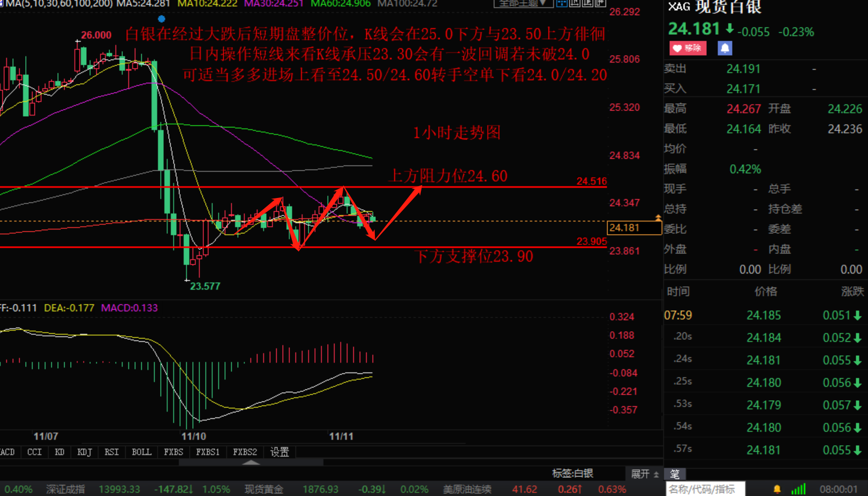The width and height of the screenshot is (868, 496).
Task: Select the KDJ indicator tab
Action: tap(85, 452)
